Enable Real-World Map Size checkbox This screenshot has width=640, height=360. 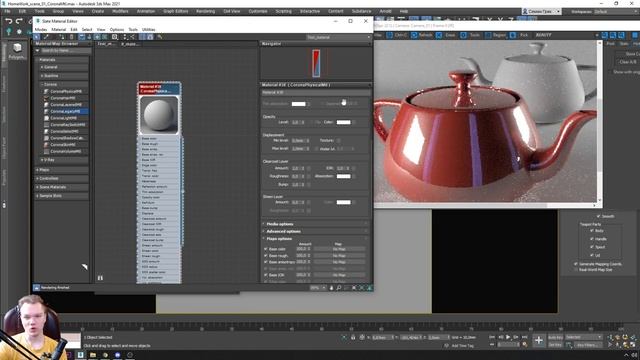576,270
